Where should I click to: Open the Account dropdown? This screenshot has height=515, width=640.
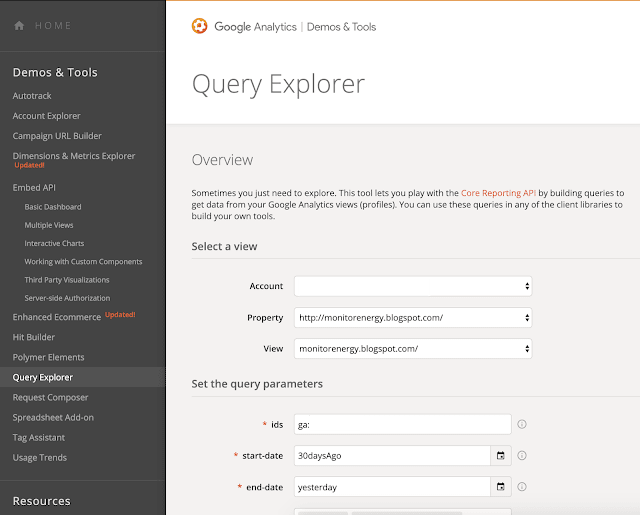click(x=413, y=286)
